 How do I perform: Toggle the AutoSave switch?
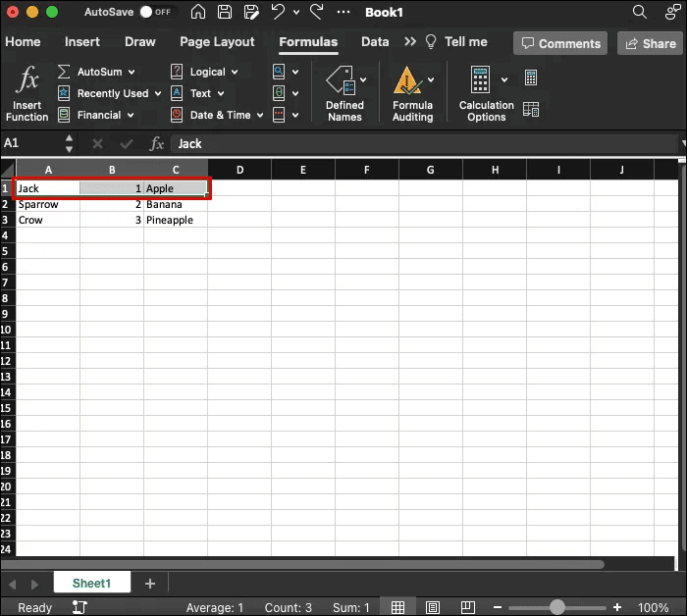tap(154, 13)
